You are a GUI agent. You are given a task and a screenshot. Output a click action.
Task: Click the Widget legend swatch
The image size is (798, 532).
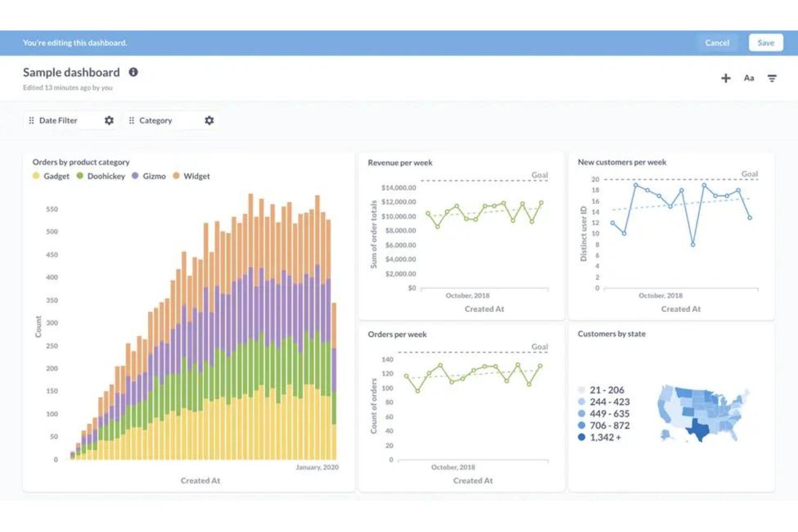(176, 176)
